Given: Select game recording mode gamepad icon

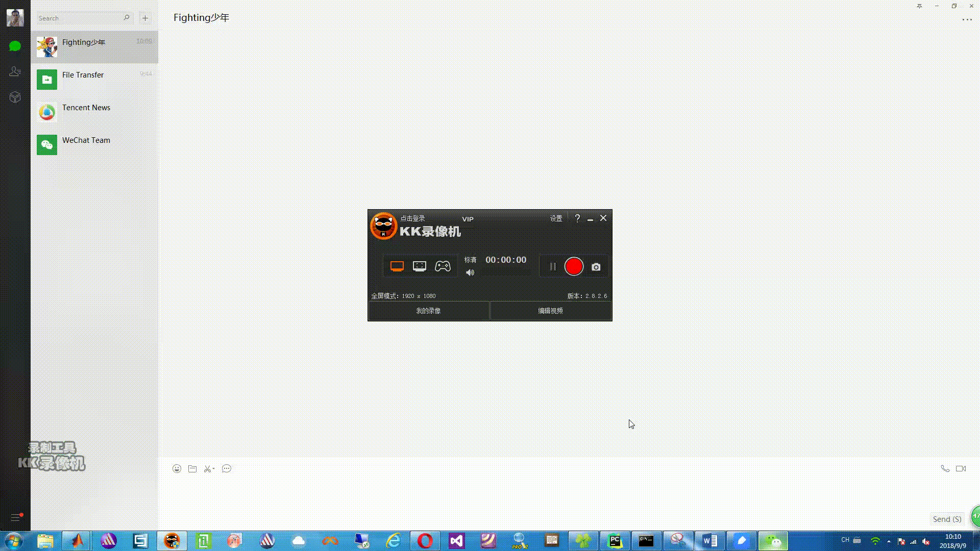Looking at the screenshot, I should coord(443,266).
